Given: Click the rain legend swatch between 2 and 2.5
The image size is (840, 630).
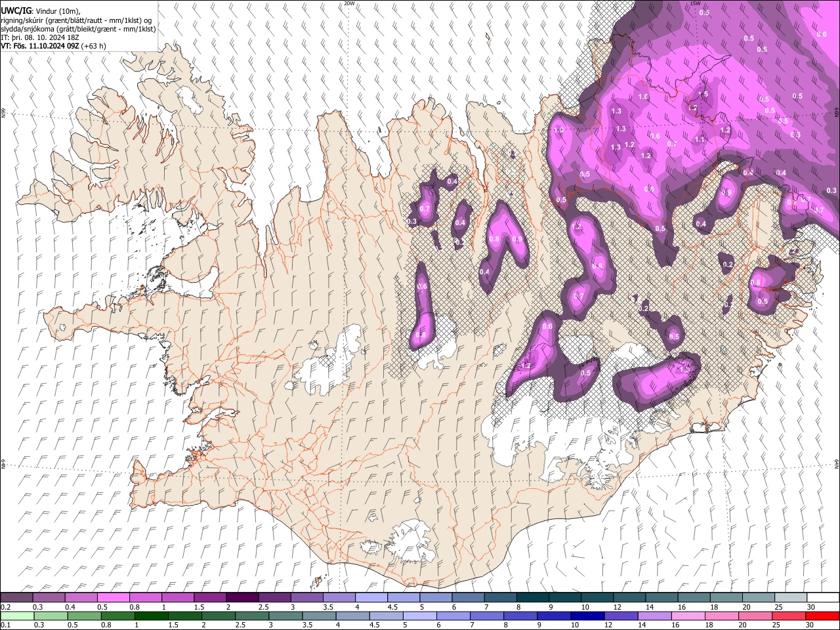Looking at the screenshot, I should click(x=219, y=616).
